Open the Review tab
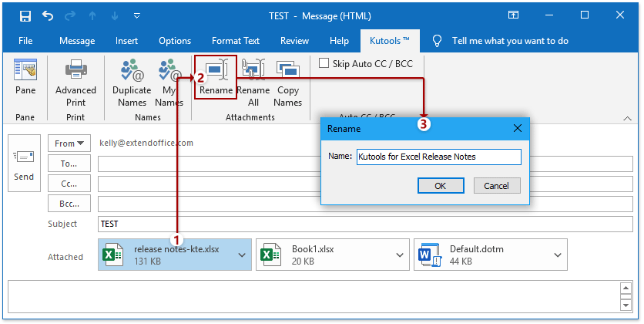Viewport: 644px width, 324px height. [294, 41]
